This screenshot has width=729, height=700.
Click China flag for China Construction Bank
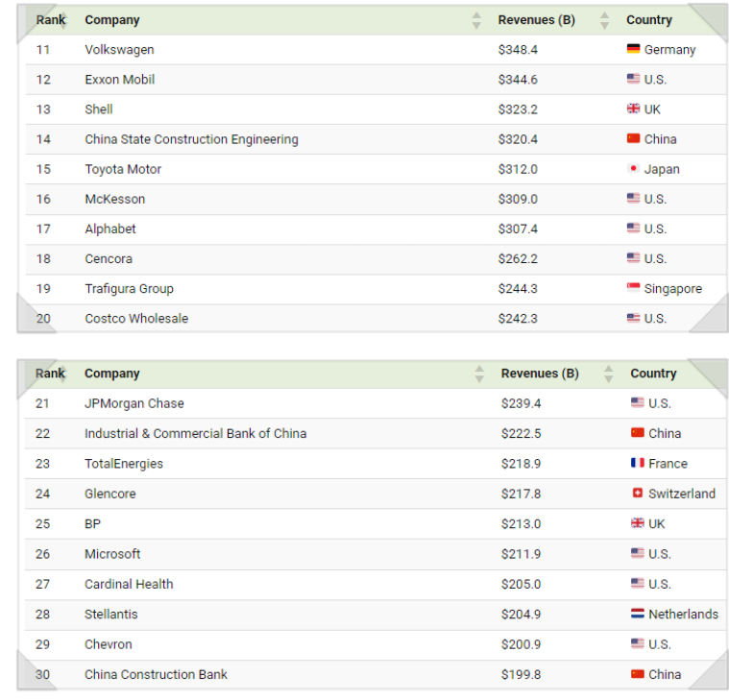click(x=638, y=673)
